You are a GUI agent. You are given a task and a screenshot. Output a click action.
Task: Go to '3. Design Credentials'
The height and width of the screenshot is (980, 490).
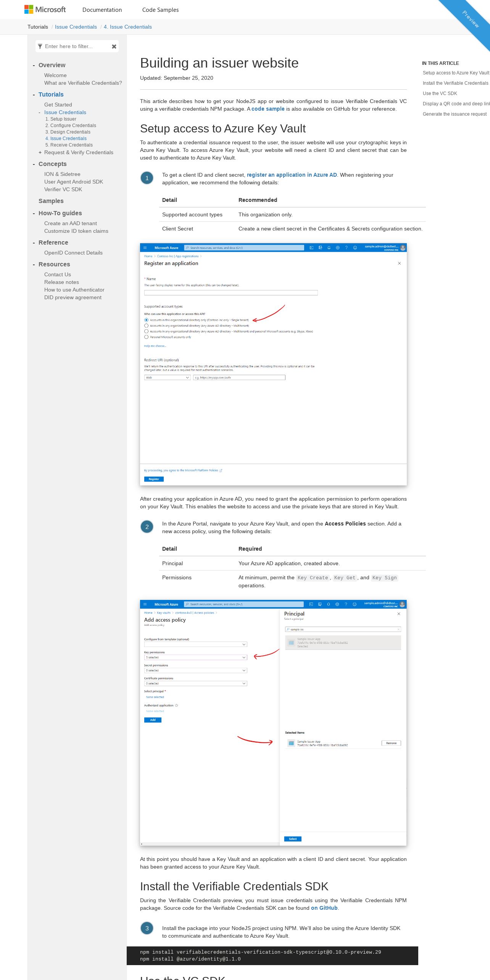pyautogui.click(x=68, y=132)
